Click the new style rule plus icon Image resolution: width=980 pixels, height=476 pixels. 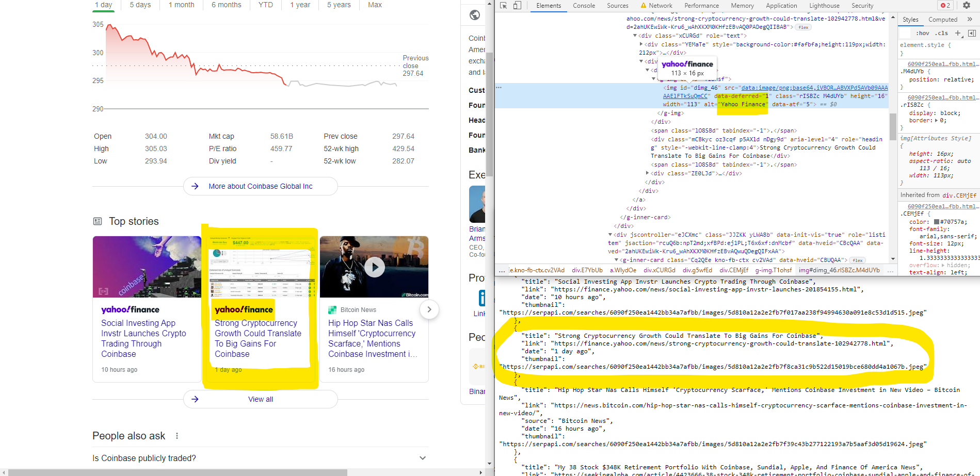coord(958,33)
